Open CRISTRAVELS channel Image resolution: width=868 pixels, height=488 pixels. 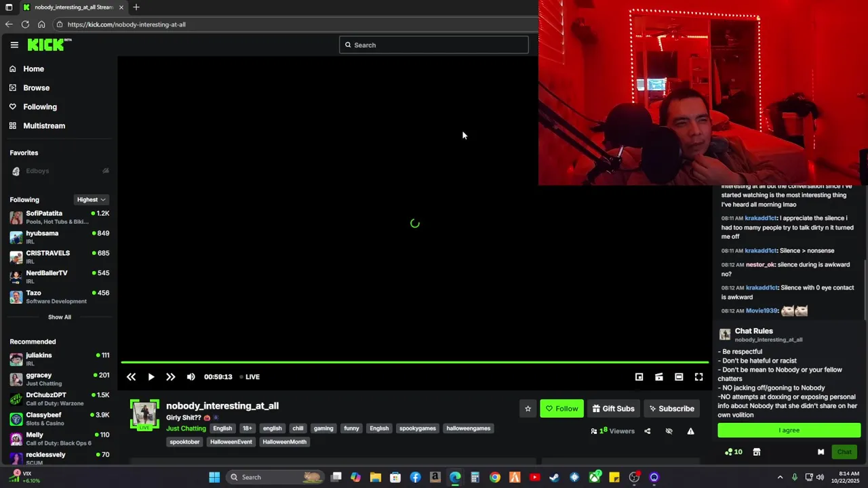tap(59, 257)
